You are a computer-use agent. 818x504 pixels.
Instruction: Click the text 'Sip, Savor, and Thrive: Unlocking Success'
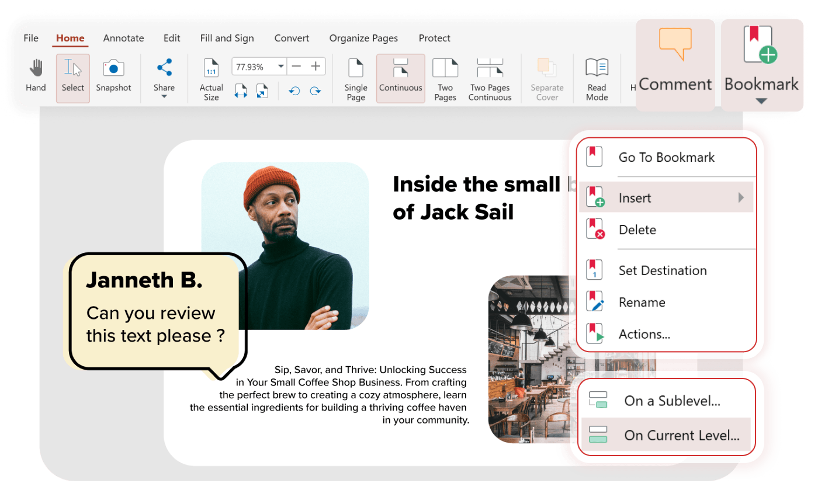click(370, 370)
